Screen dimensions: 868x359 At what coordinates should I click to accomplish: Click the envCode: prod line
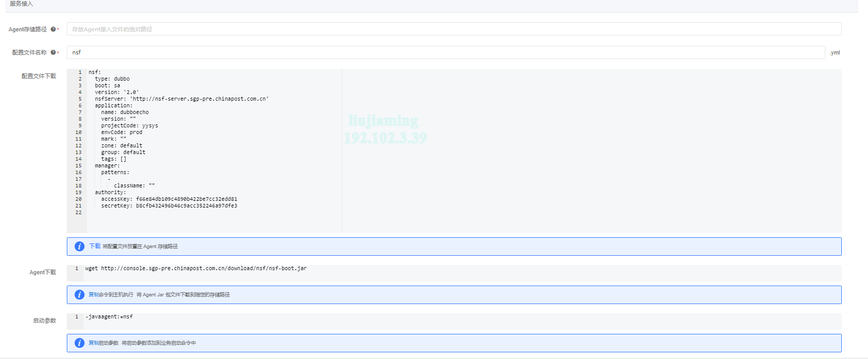coord(122,133)
